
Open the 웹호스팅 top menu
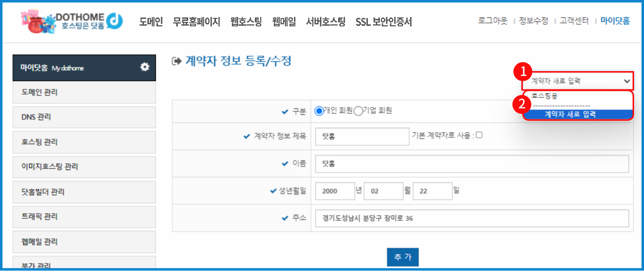click(246, 22)
